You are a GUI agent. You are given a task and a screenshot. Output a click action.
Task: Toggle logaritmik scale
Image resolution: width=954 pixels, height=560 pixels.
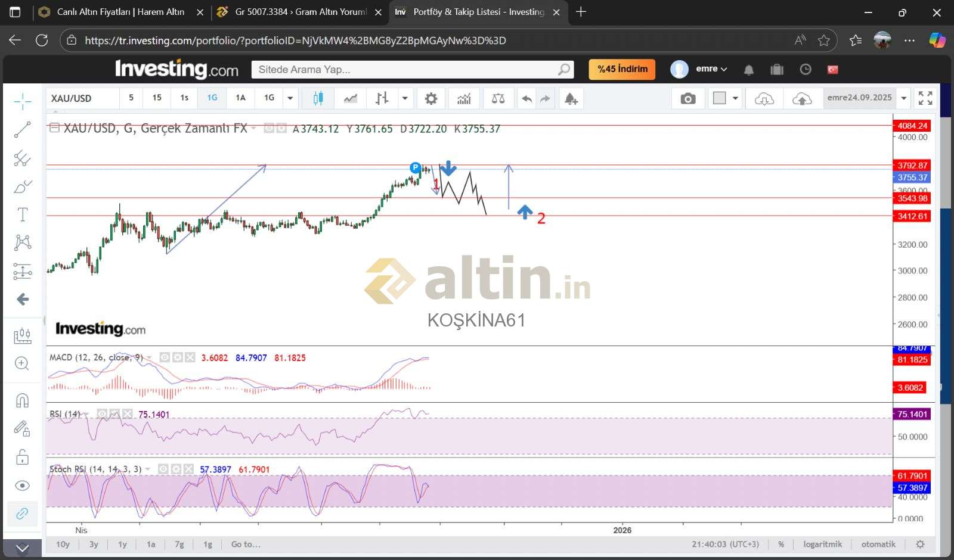pyautogui.click(x=822, y=544)
